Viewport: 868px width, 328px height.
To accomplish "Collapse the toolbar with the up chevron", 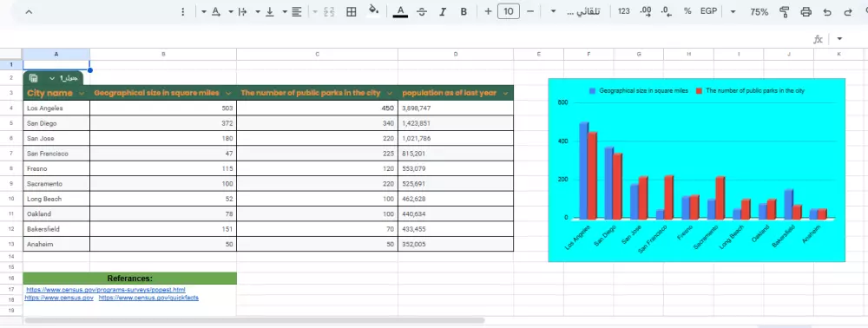I will (x=29, y=11).
